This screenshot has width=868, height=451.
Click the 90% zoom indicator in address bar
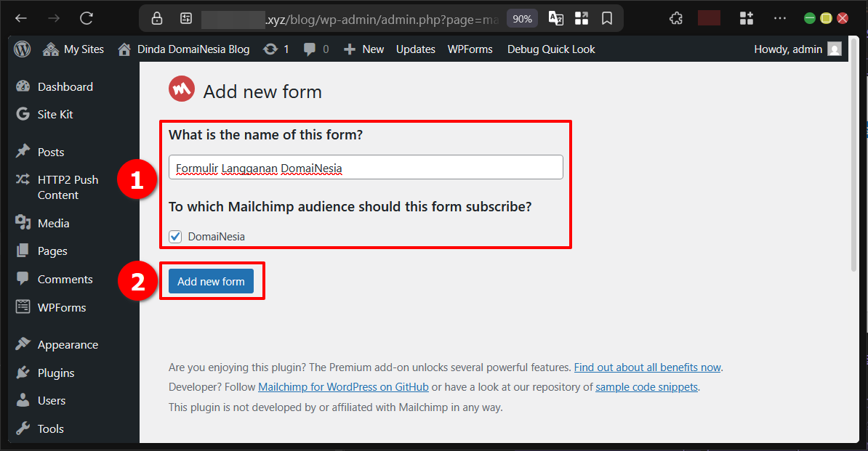(522, 17)
